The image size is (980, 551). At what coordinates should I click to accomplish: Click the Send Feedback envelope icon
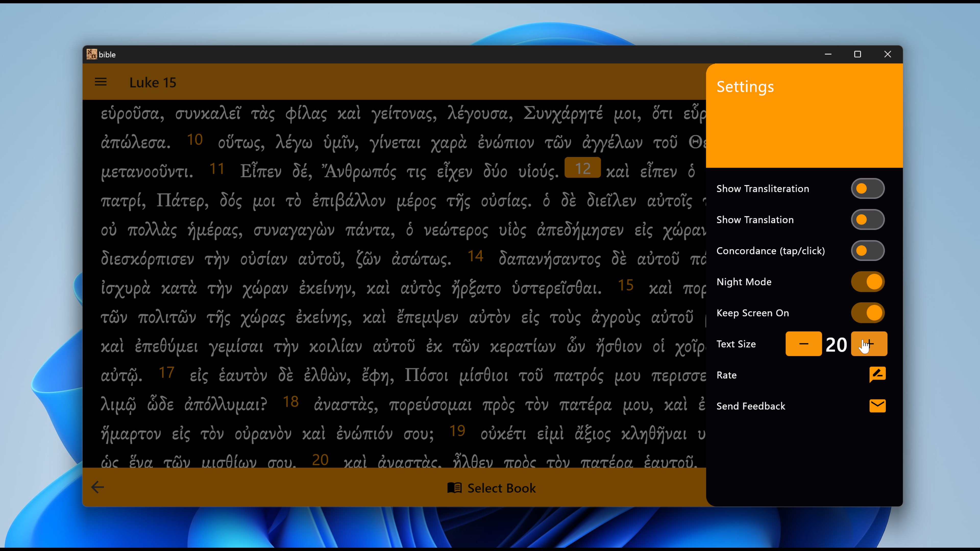click(x=877, y=406)
